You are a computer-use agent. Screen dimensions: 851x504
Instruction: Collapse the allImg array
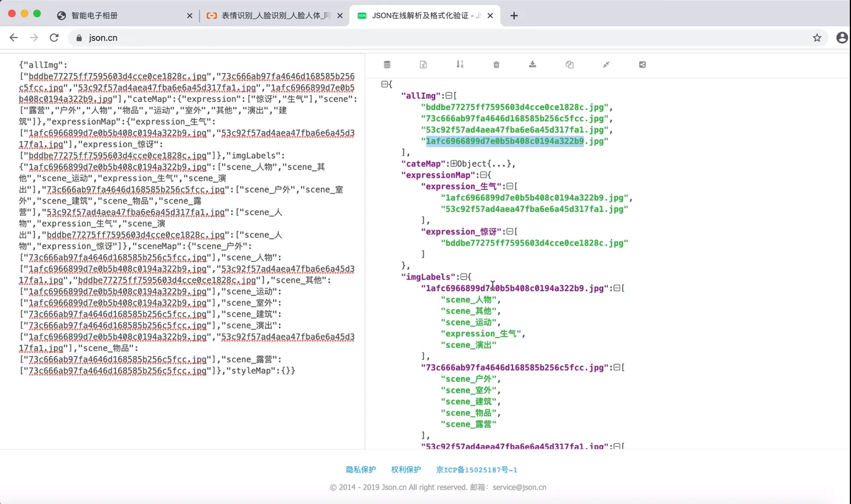pos(449,96)
